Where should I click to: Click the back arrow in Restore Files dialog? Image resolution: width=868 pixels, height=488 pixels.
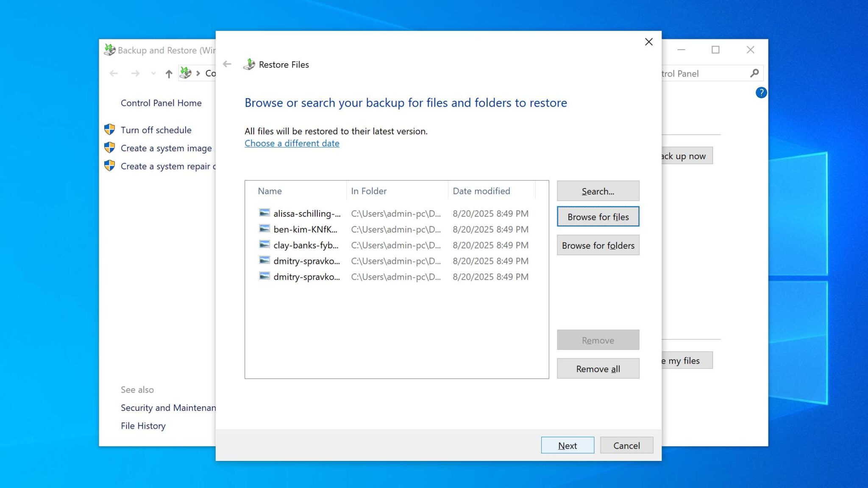tap(227, 64)
